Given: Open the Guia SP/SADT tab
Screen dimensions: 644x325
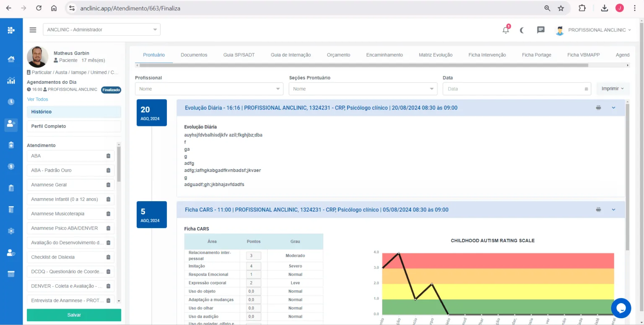Looking at the screenshot, I should tap(239, 55).
